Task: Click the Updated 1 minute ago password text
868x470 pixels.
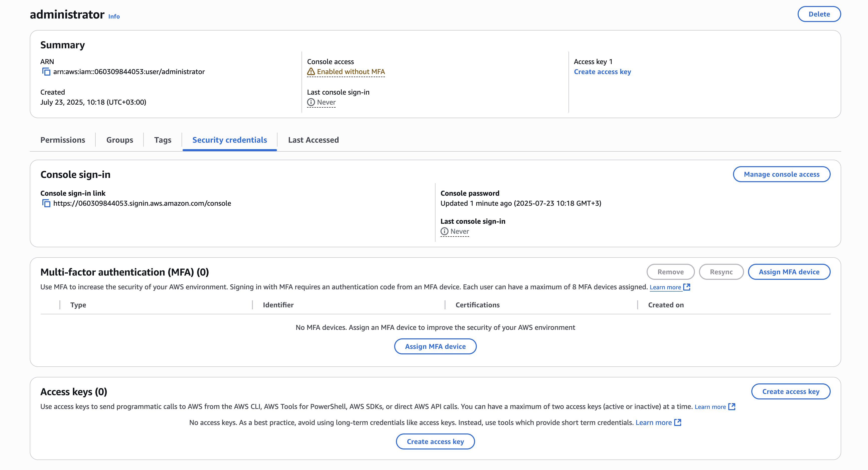Action: pyautogui.click(x=521, y=203)
